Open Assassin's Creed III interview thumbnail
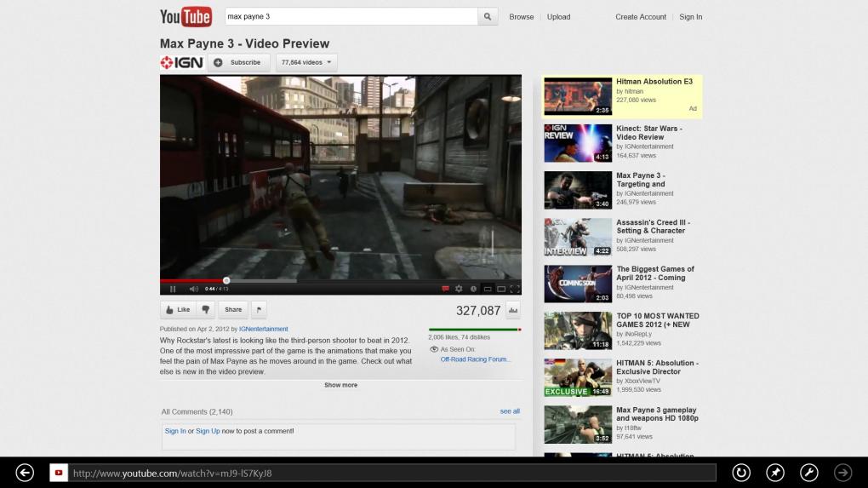868x488 pixels. (x=577, y=237)
